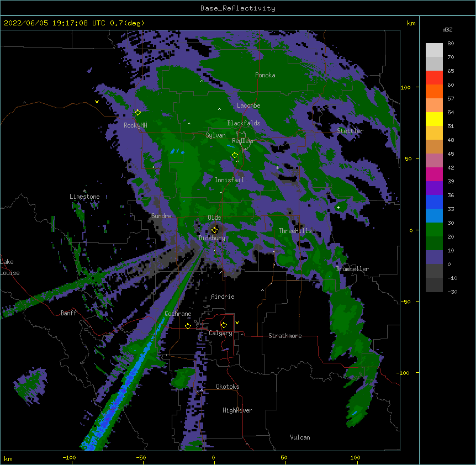Pick the purple 36-39 dBZ legend swatch
The height and width of the screenshot is (465, 476).
434,188
